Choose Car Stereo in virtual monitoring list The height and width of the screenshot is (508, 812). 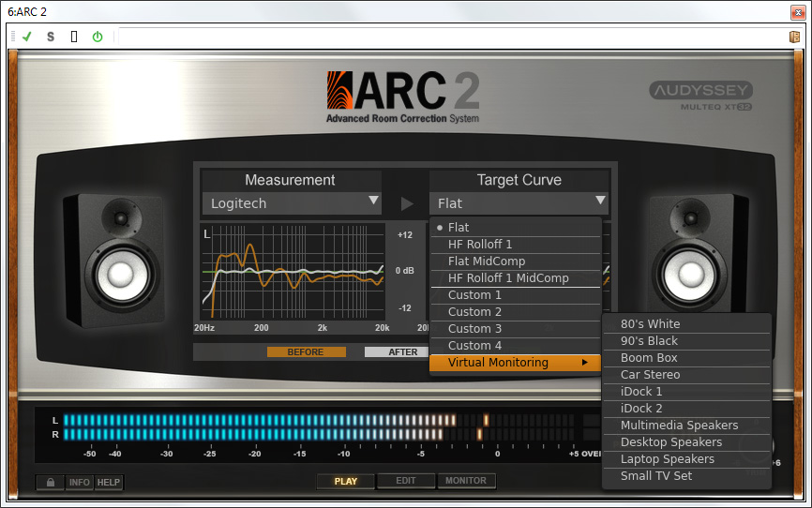[x=651, y=375]
